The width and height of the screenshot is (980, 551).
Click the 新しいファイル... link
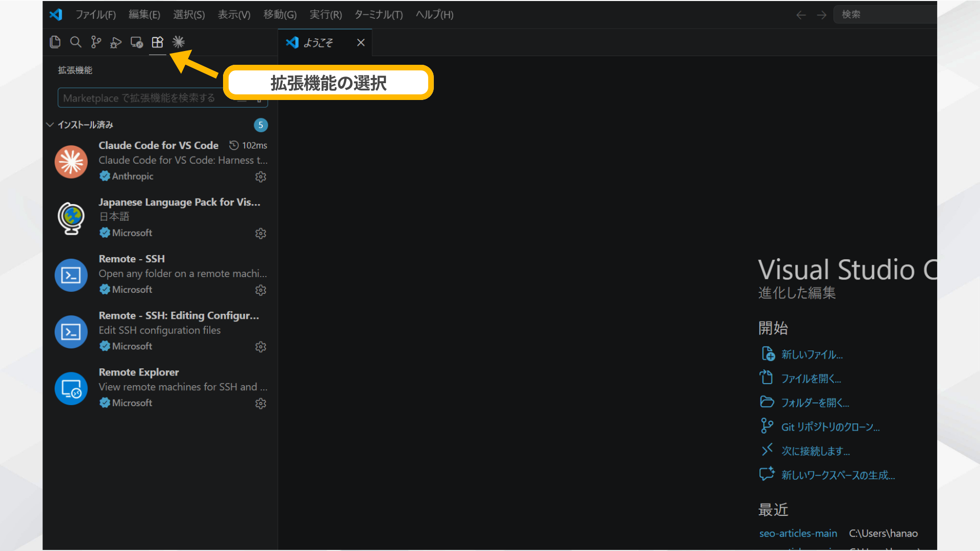[x=812, y=355]
